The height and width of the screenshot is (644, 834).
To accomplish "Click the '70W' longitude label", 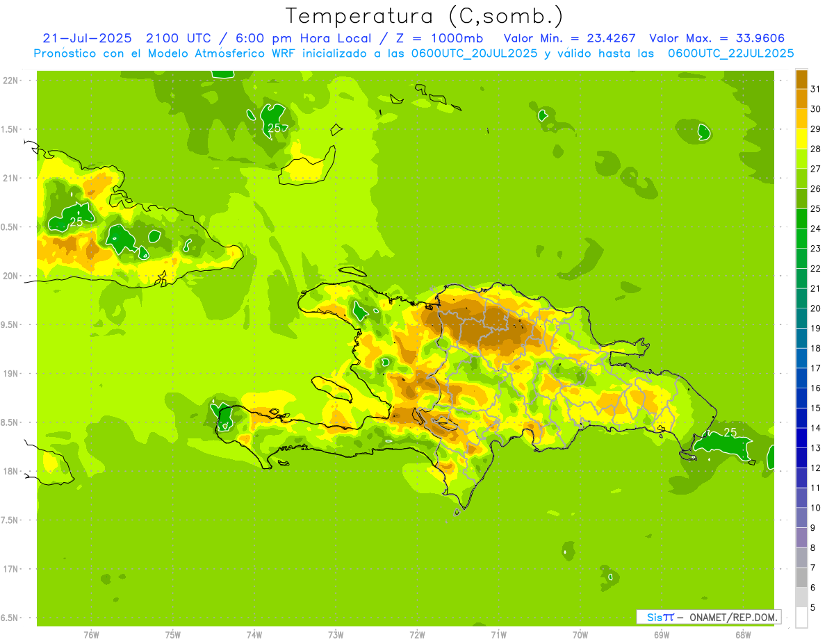I will click(580, 634).
